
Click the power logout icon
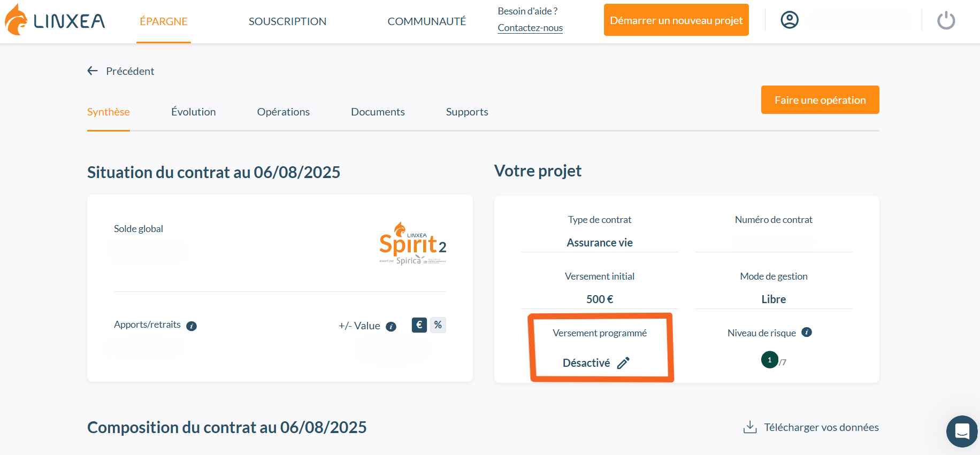click(946, 20)
